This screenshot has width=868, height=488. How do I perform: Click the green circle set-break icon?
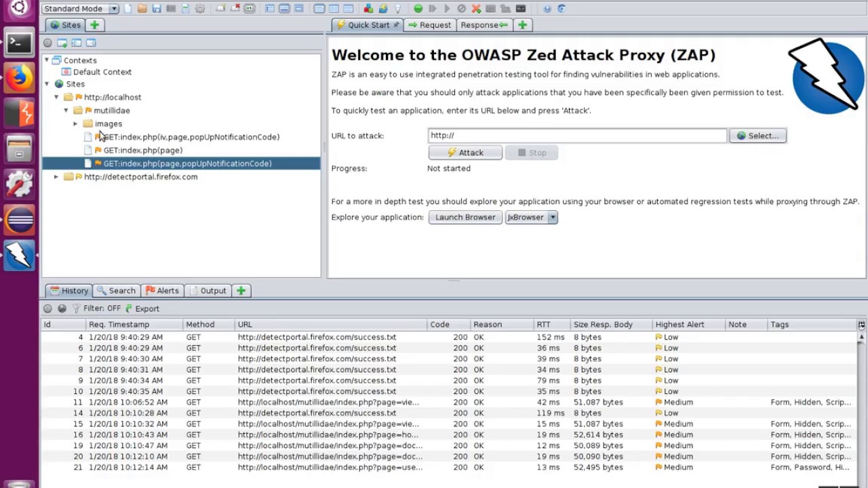click(x=418, y=9)
